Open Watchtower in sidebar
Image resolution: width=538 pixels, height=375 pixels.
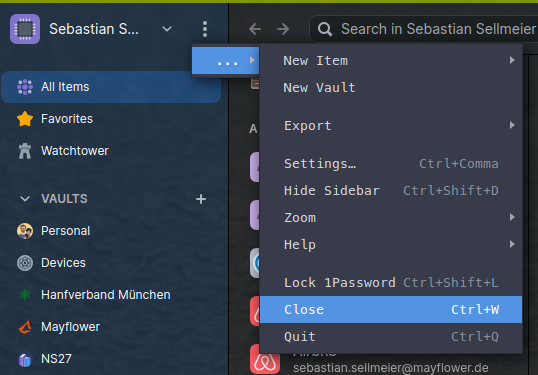(111, 151)
